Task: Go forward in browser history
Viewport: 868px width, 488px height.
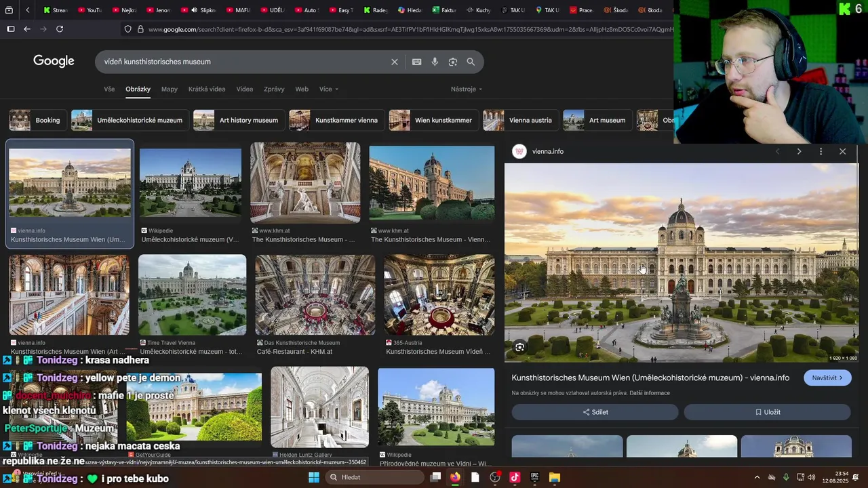Action: click(43, 29)
